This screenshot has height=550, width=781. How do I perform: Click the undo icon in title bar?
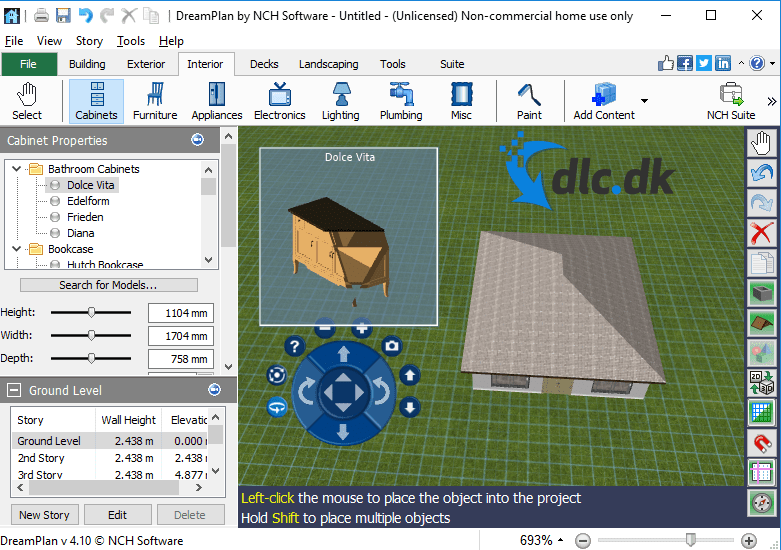coord(85,16)
